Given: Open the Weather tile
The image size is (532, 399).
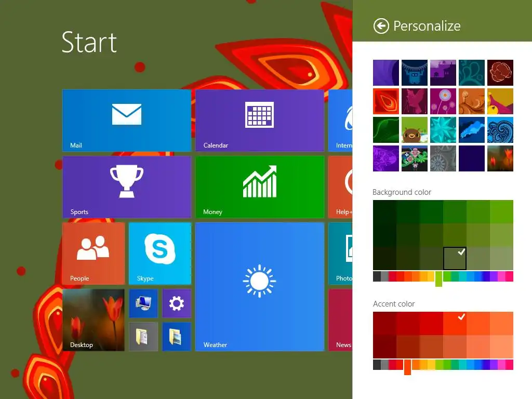Looking at the screenshot, I should click(x=260, y=287).
